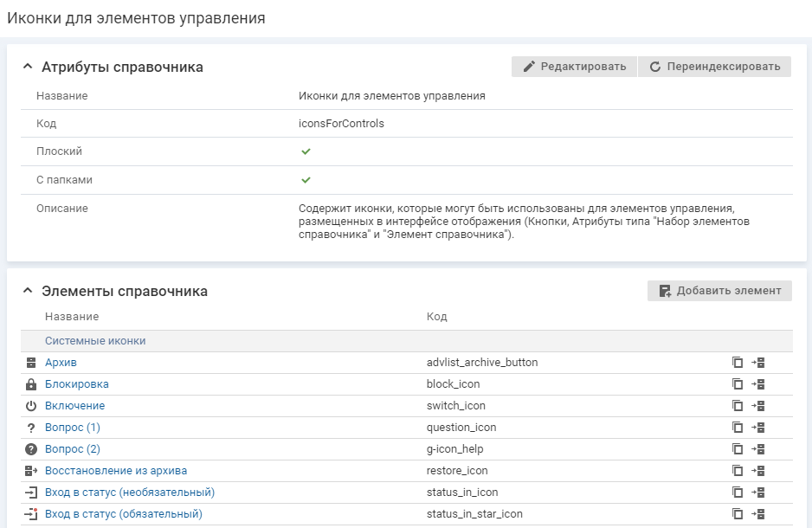Click the Название column header
812x528 pixels.
click(72, 317)
